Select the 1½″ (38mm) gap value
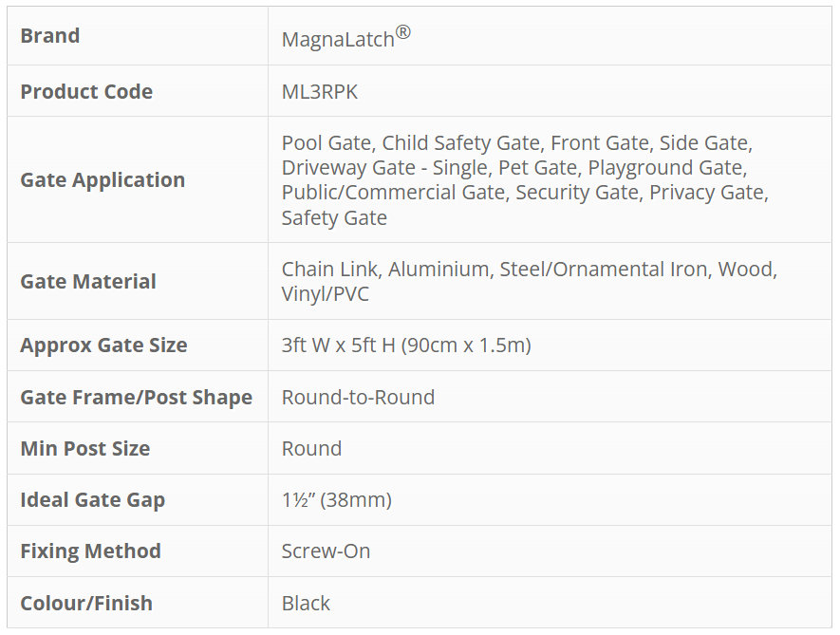 coord(336,499)
